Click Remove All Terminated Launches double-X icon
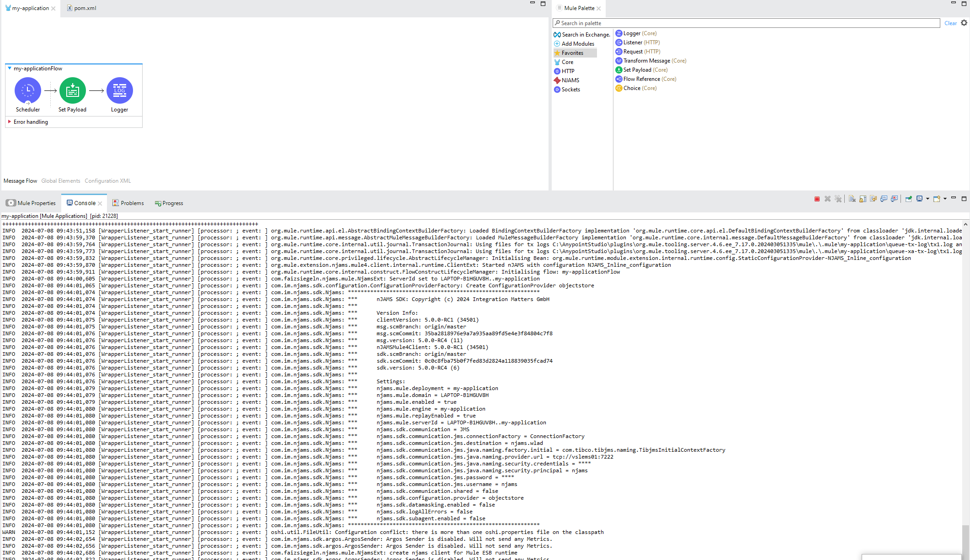The image size is (970, 560). pyautogui.click(x=838, y=199)
